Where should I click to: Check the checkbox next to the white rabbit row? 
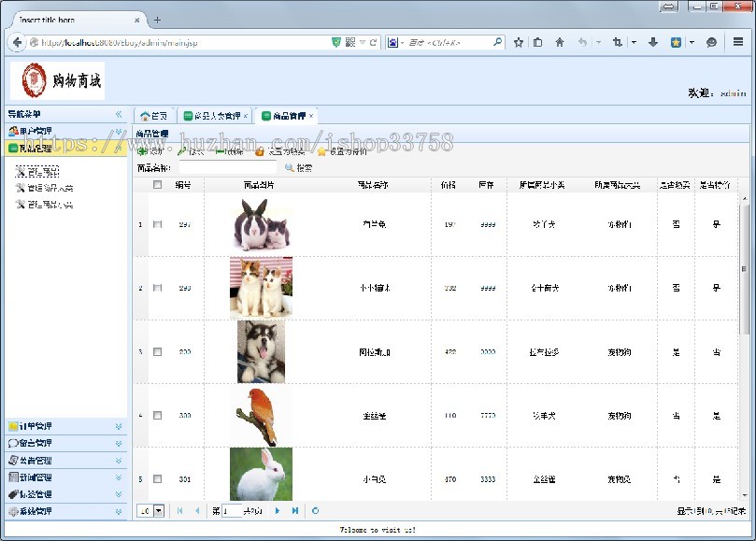[x=157, y=478]
